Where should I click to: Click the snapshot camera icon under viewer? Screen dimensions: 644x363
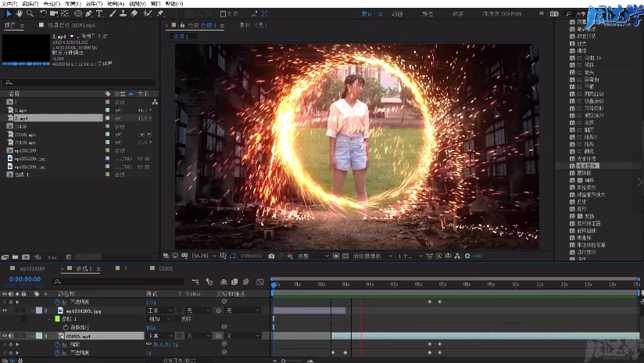pyautogui.click(x=273, y=256)
